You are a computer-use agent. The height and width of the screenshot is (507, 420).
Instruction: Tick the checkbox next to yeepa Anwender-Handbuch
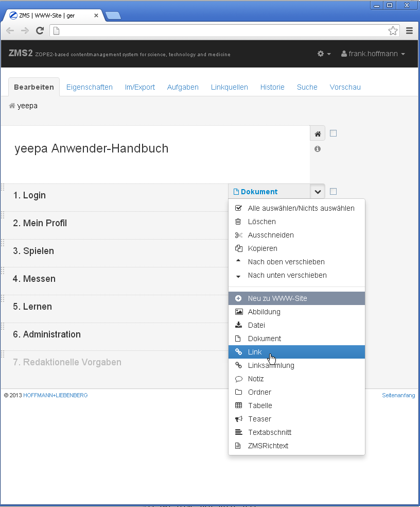click(x=333, y=133)
